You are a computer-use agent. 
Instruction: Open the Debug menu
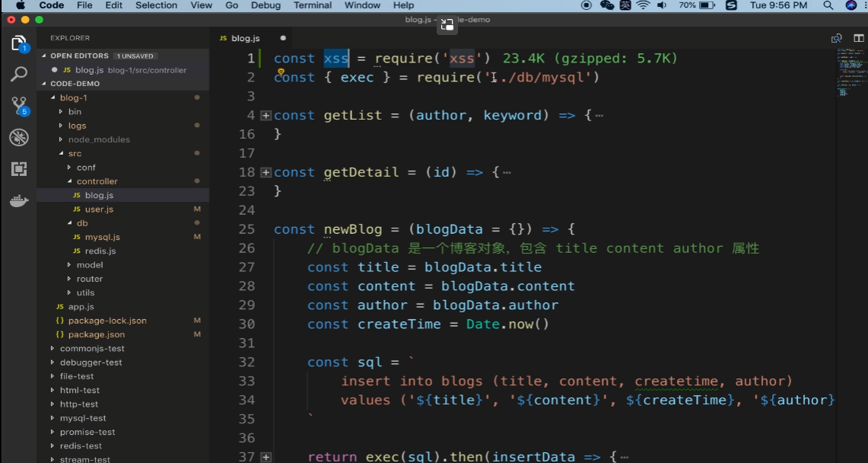265,5
